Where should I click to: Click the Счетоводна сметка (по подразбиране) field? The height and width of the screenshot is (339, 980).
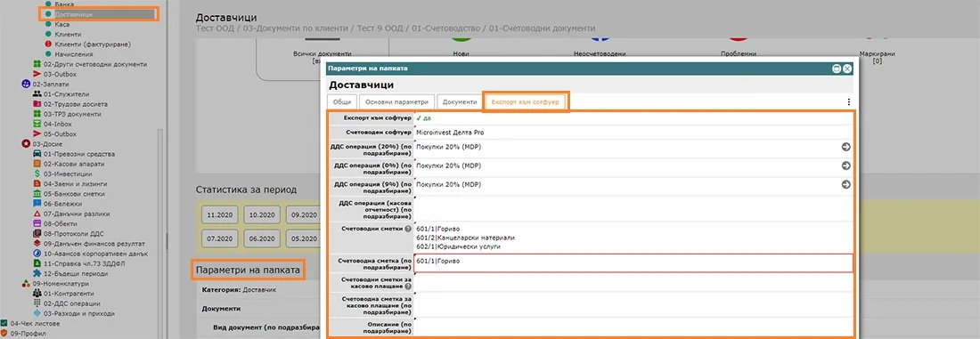point(633,262)
